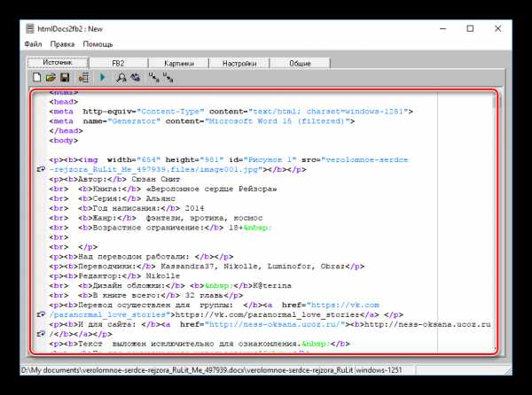
Task: Click the image001.jpg wrapped line
Action: (x=177, y=169)
